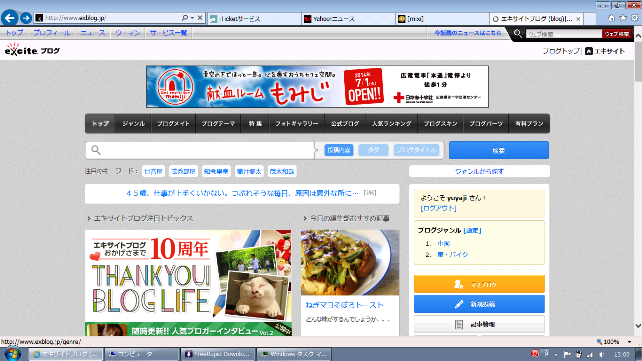
Task: Click the fifth trending keyword tag
Action: tap(282, 171)
